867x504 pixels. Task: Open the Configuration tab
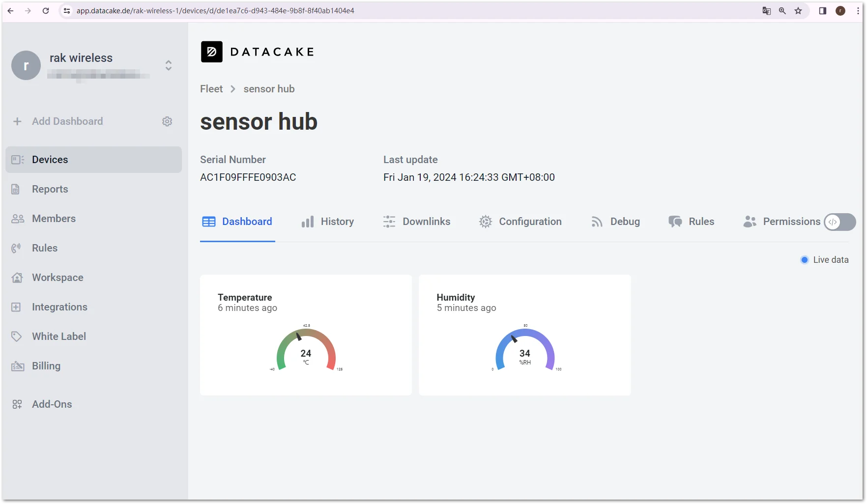(520, 222)
